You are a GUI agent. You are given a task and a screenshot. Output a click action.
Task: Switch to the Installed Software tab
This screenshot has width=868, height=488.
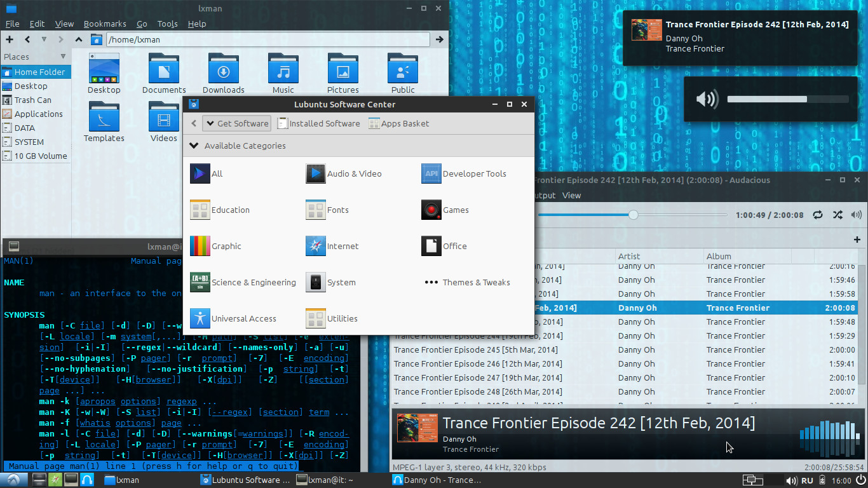(x=319, y=123)
